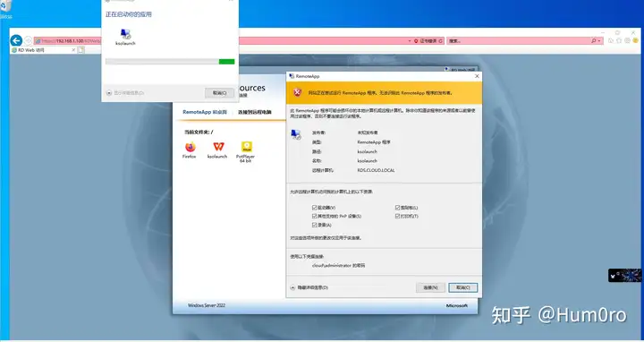Click the ksolaunch icon in the launching dialog
This screenshot has width=644, height=342.
pos(125,34)
